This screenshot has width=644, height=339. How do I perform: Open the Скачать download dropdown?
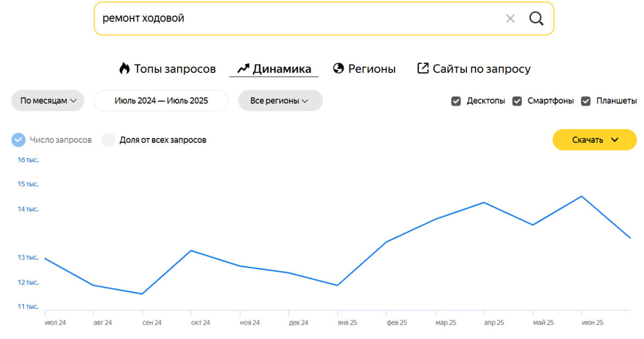[595, 140]
